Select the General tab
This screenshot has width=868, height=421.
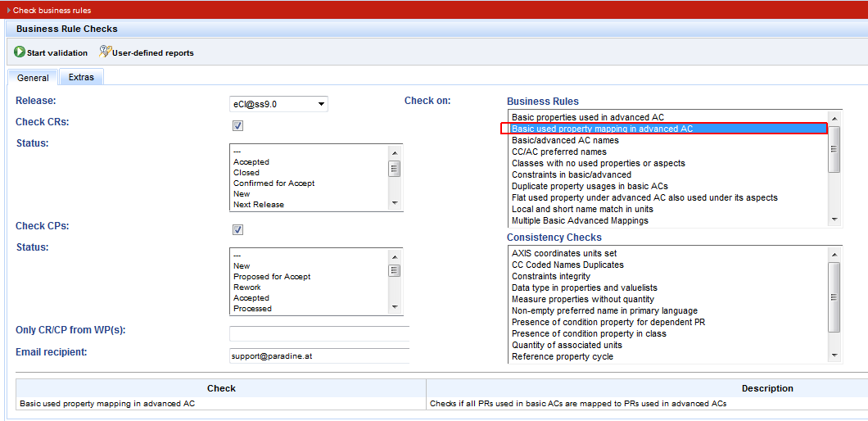click(33, 78)
